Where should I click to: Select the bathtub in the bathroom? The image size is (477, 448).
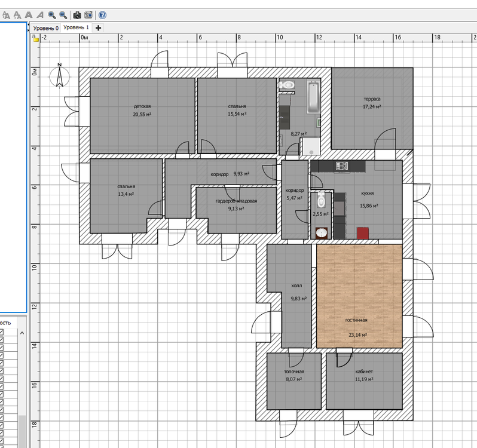(313, 97)
